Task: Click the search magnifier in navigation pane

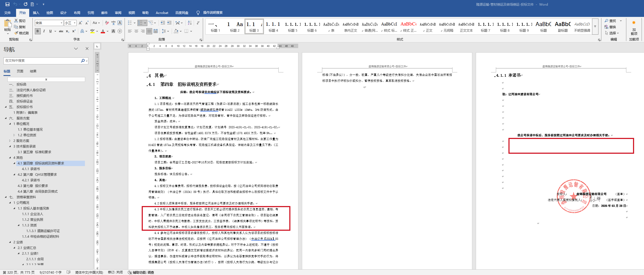Action: click(83, 61)
